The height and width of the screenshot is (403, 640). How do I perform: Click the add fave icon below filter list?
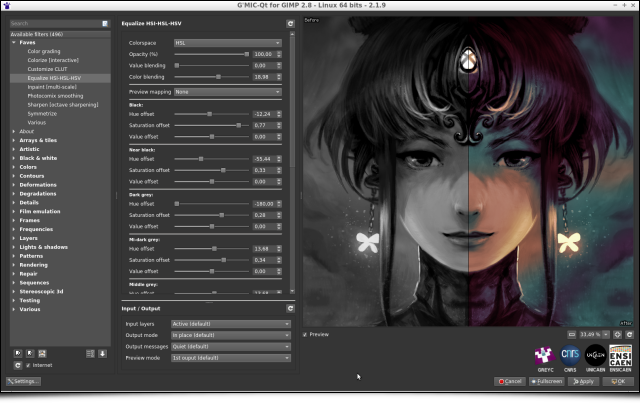[x=18, y=354]
